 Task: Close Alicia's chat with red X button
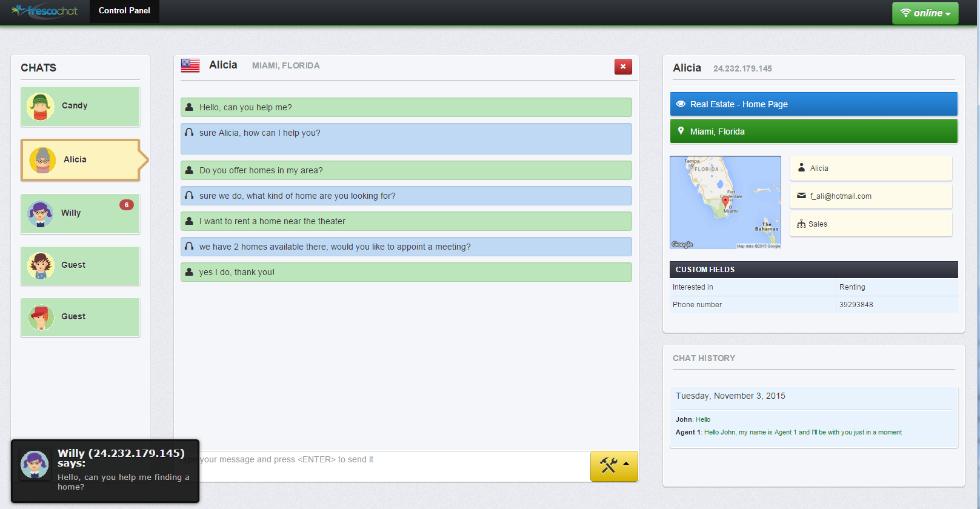pyautogui.click(x=623, y=67)
